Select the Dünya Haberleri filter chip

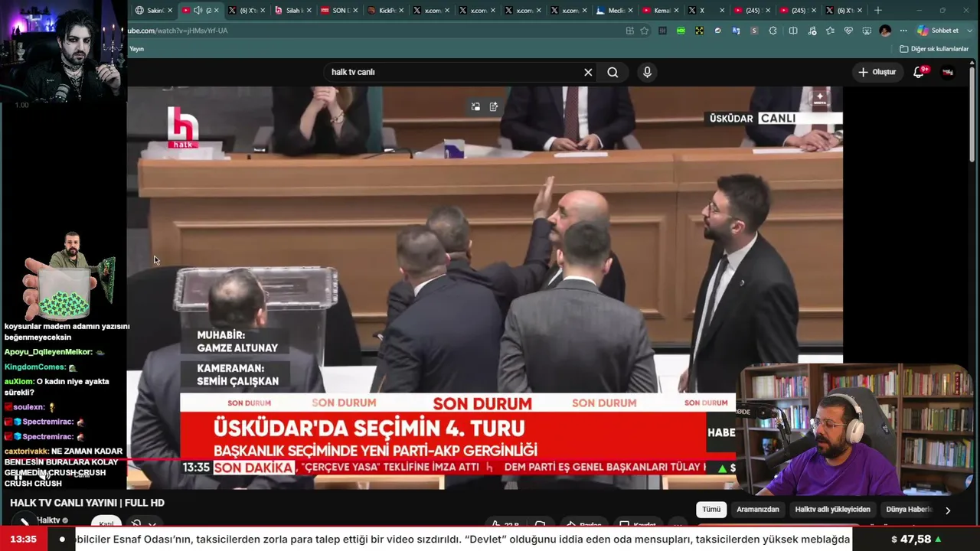pyautogui.click(x=910, y=510)
